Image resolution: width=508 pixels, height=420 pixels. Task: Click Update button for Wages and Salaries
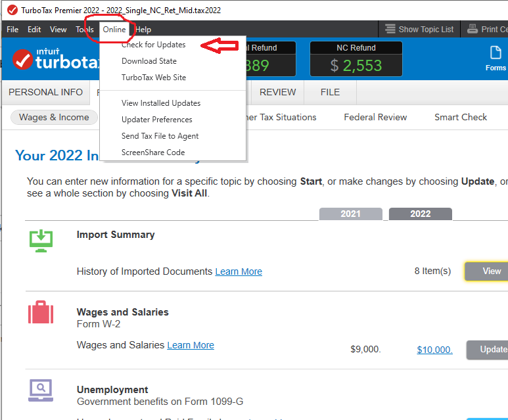[487, 350]
